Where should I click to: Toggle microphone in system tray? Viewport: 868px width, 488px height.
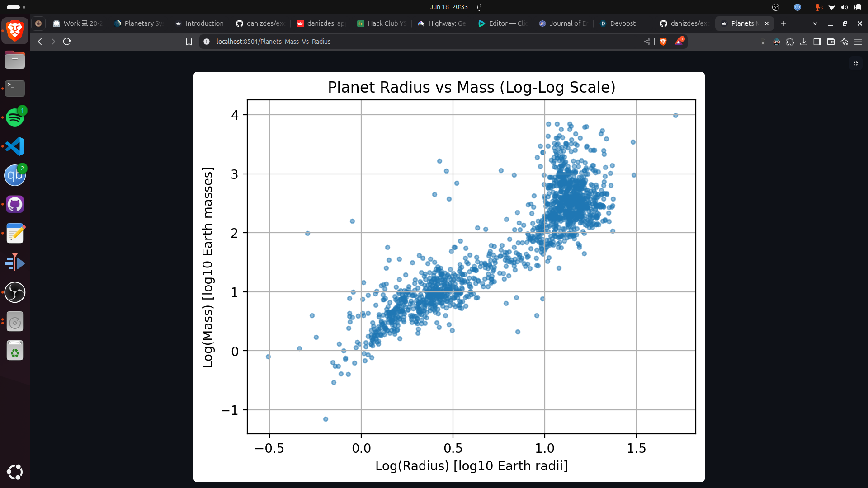[818, 7]
